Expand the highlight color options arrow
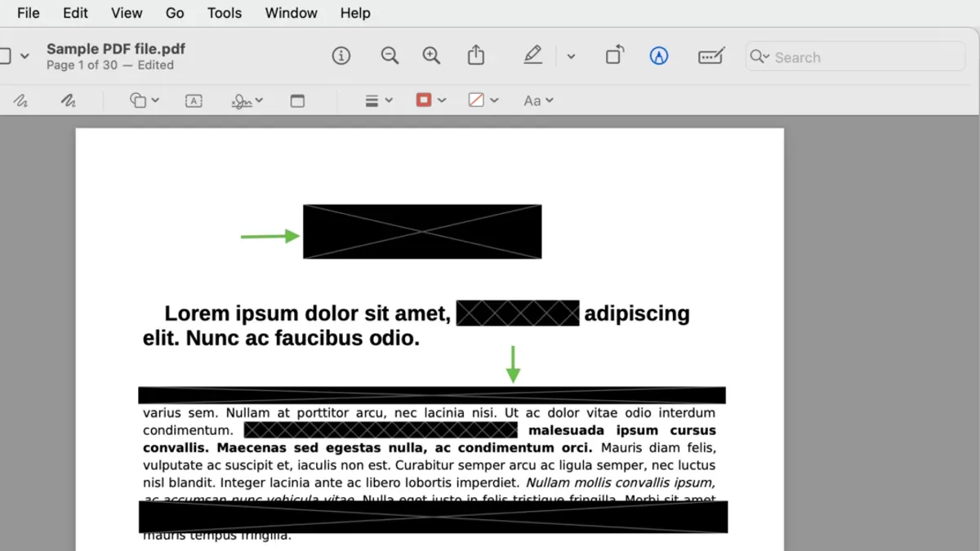The width and height of the screenshot is (980, 551). 571,56
